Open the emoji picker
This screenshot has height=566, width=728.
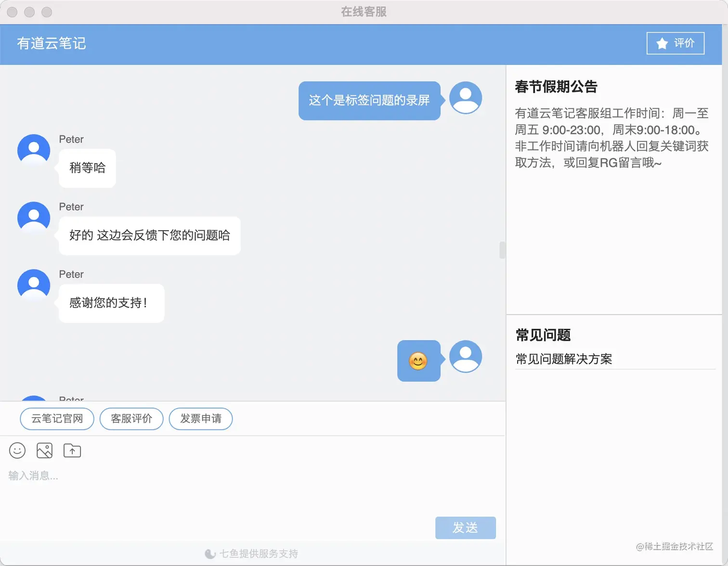click(x=17, y=450)
